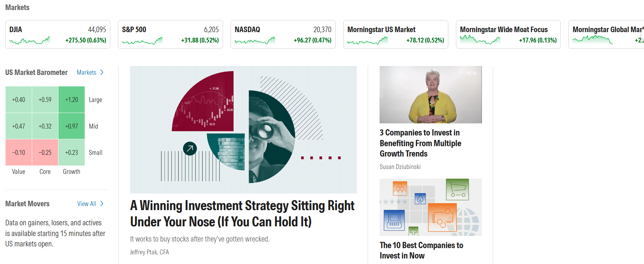Click the Susan Dziubinski video thumbnail
The image size is (644, 264).
[430, 94]
